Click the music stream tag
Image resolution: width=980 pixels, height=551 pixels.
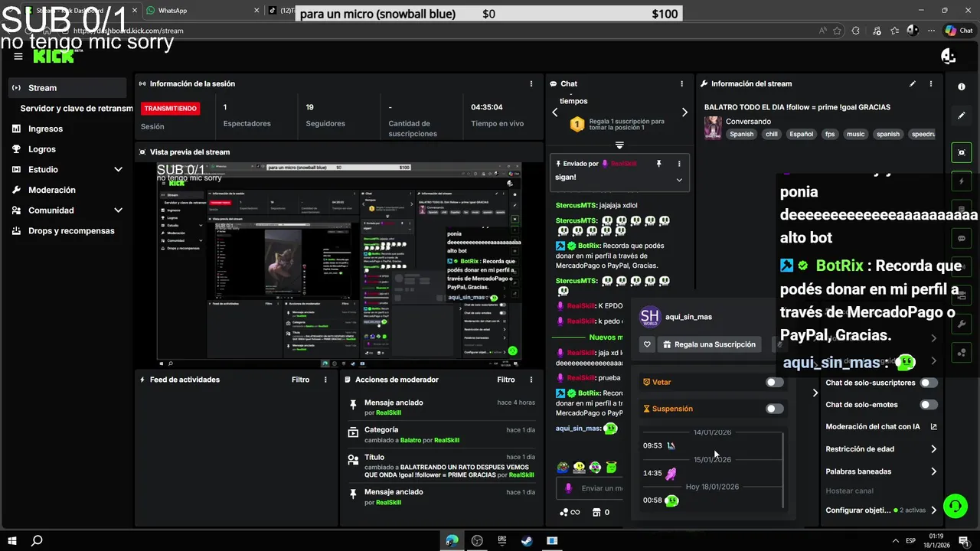pos(855,134)
